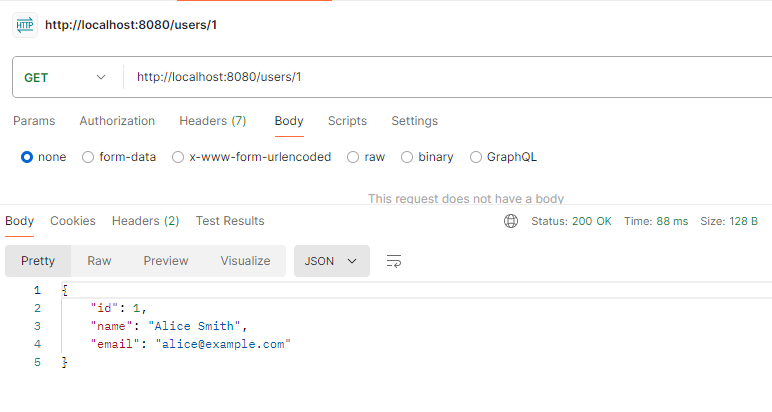Select the form-data radio button

(x=88, y=157)
